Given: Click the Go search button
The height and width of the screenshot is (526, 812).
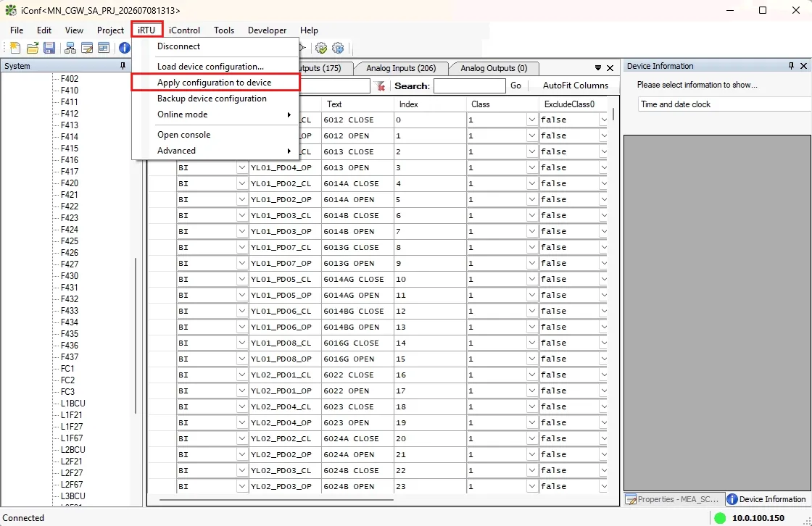Looking at the screenshot, I should click(515, 85).
